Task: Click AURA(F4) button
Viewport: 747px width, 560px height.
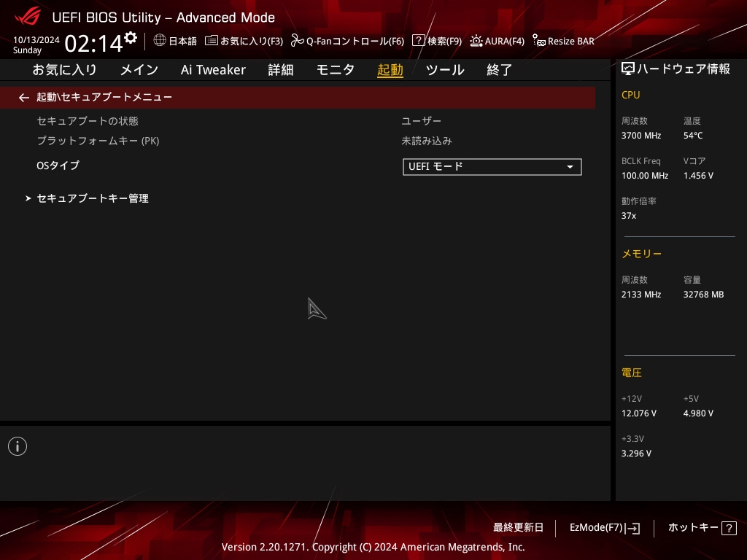Action: tap(497, 41)
